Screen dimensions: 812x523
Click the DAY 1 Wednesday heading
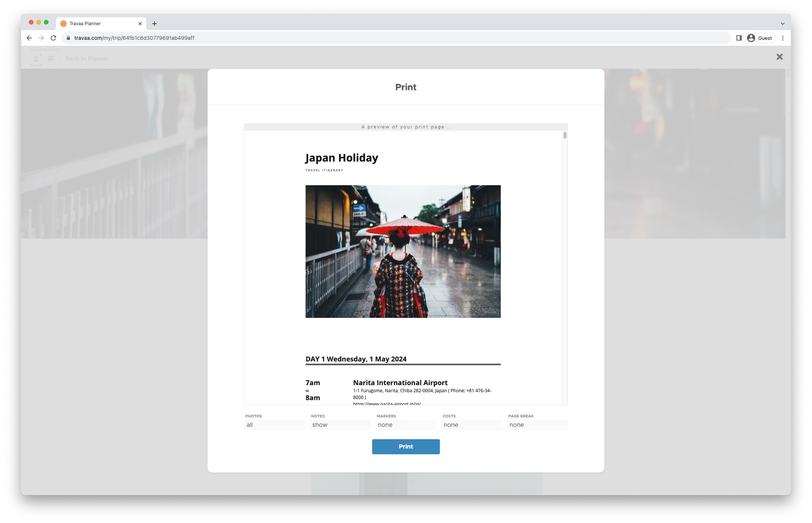coord(356,359)
